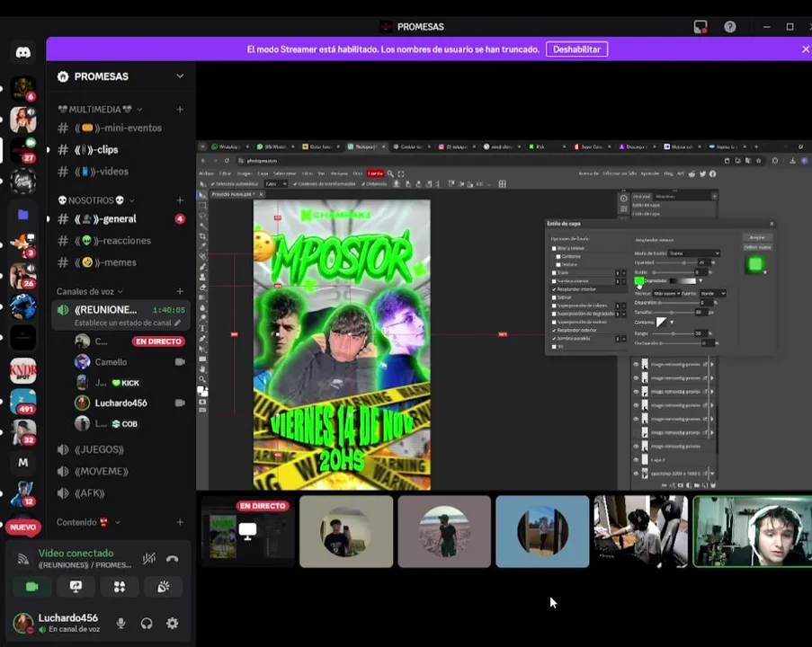Disconnect from the voice call

coord(173,559)
